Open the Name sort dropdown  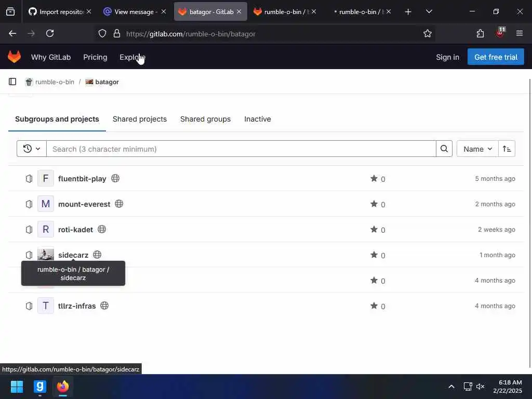pos(477,149)
